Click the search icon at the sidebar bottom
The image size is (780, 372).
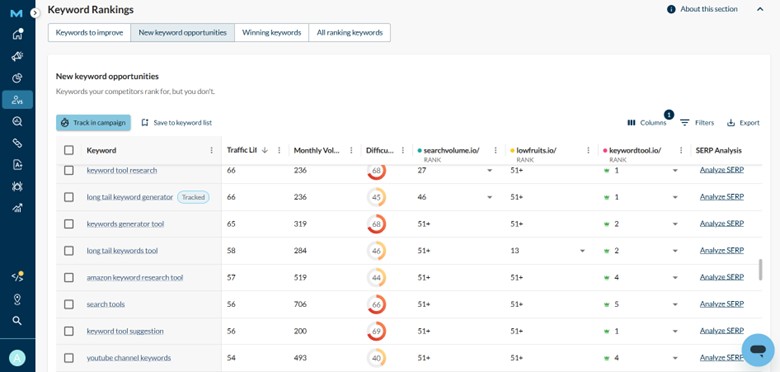(17, 321)
